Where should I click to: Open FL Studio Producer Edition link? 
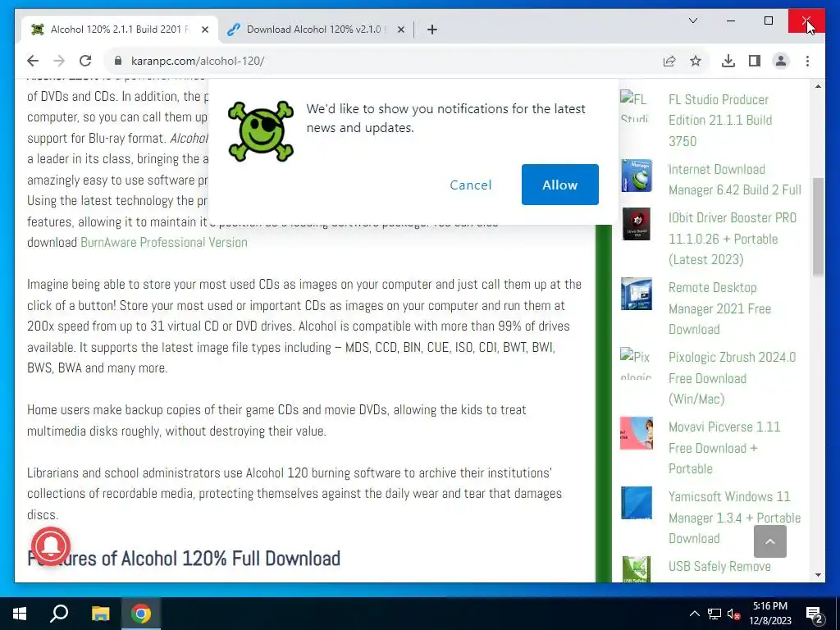pos(720,120)
